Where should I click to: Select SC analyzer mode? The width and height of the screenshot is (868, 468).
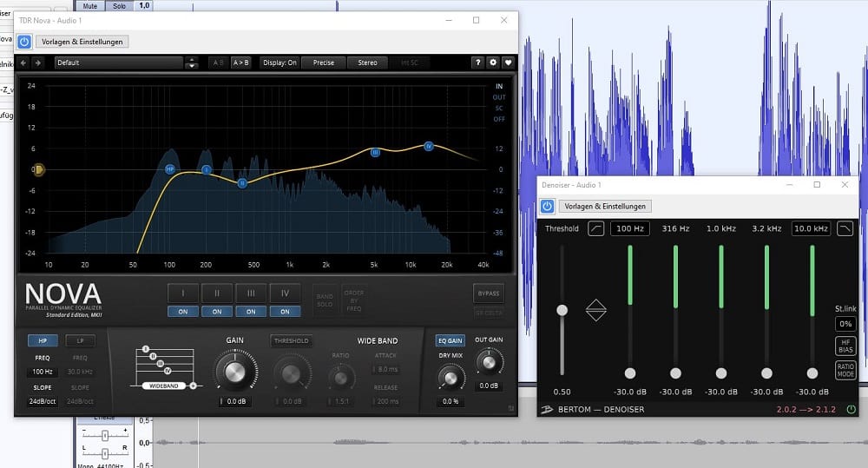pos(499,108)
